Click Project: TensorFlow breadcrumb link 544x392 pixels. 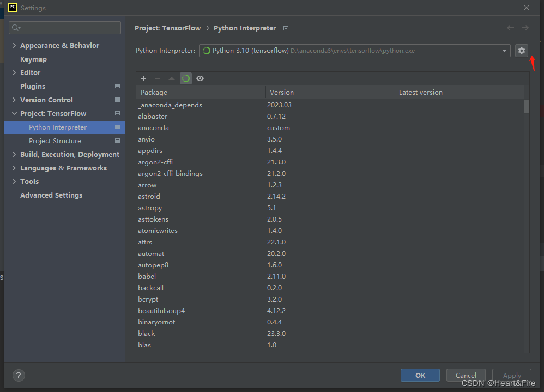tap(167, 28)
